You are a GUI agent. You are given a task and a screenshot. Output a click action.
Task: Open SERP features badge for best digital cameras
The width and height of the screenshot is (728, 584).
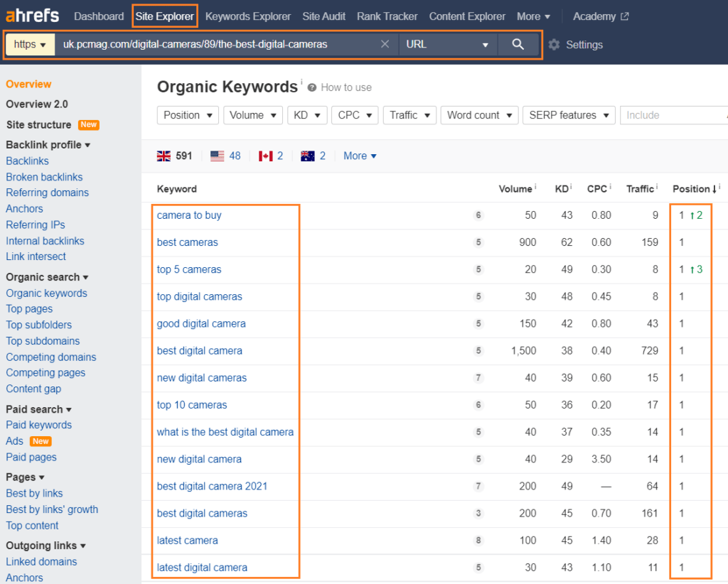point(478,514)
